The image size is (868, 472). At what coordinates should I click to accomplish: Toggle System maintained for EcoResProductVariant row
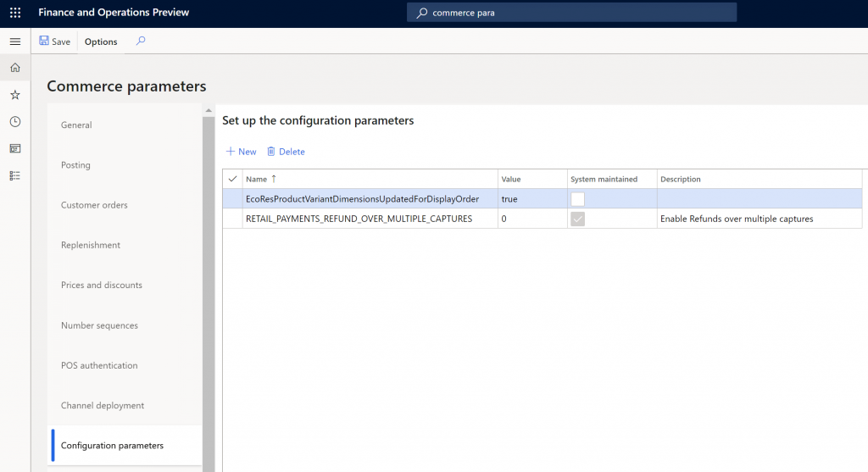[x=577, y=198]
